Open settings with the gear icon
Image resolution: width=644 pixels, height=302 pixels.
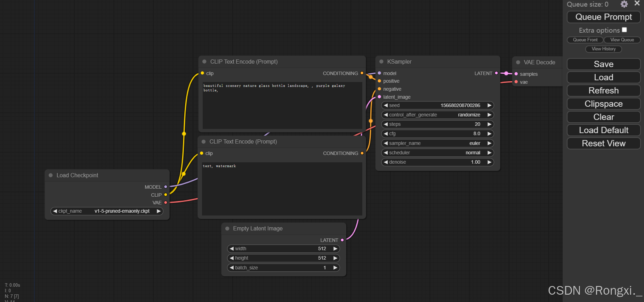624,4
